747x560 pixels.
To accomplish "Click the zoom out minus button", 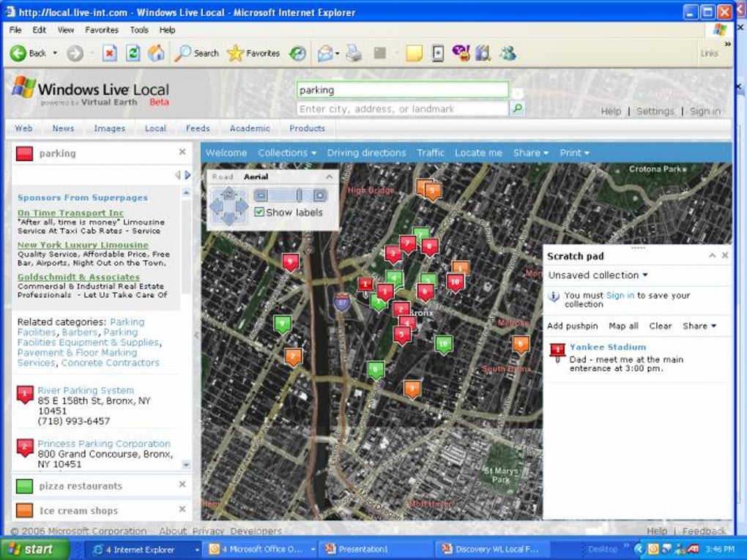I will click(x=261, y=195).
